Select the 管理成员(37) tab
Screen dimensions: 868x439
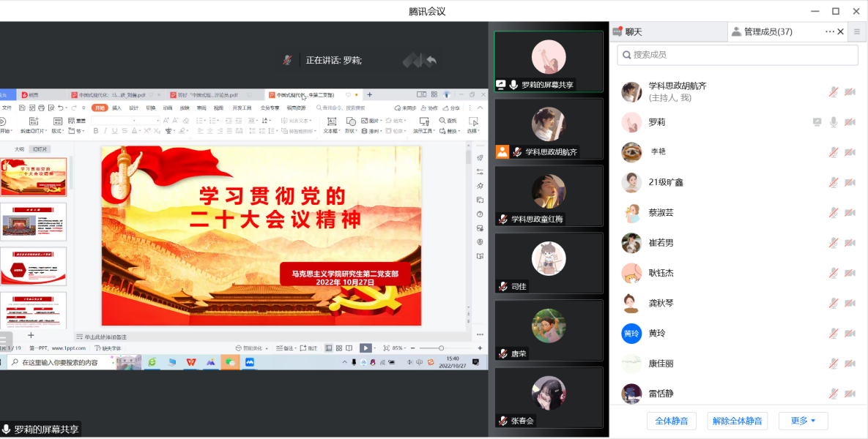(768, 32)
